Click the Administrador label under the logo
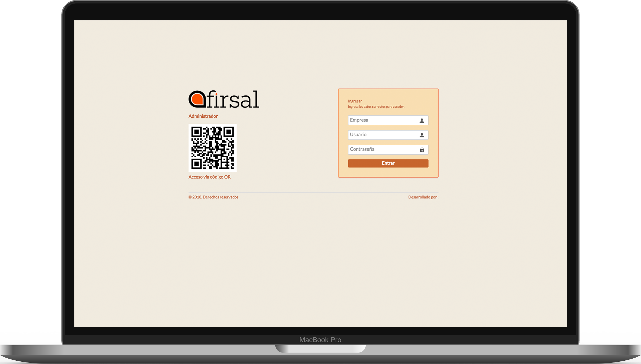The image size is (641, 364). [203, 116]
